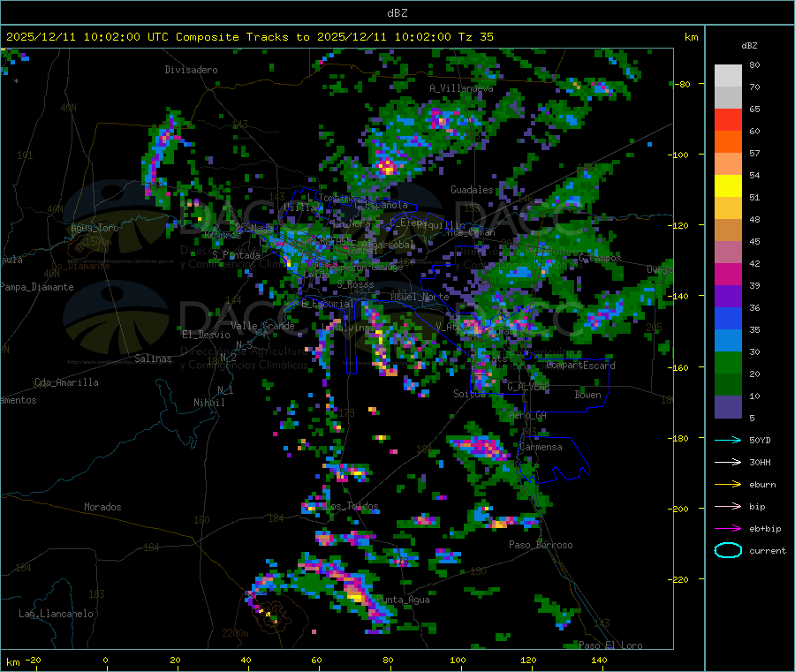The image size is (795, 672).
Task: Click the 'Nihuil' map label
Action: point(209,403)
